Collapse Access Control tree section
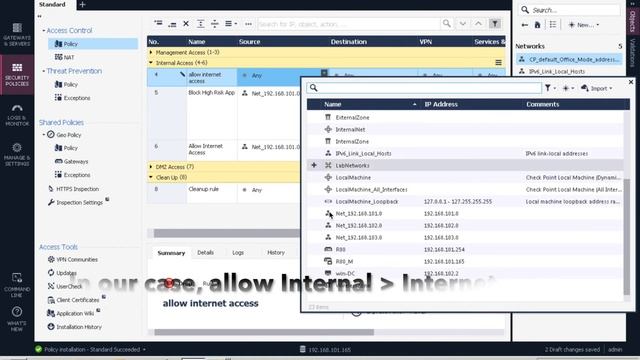 (44, 31)
